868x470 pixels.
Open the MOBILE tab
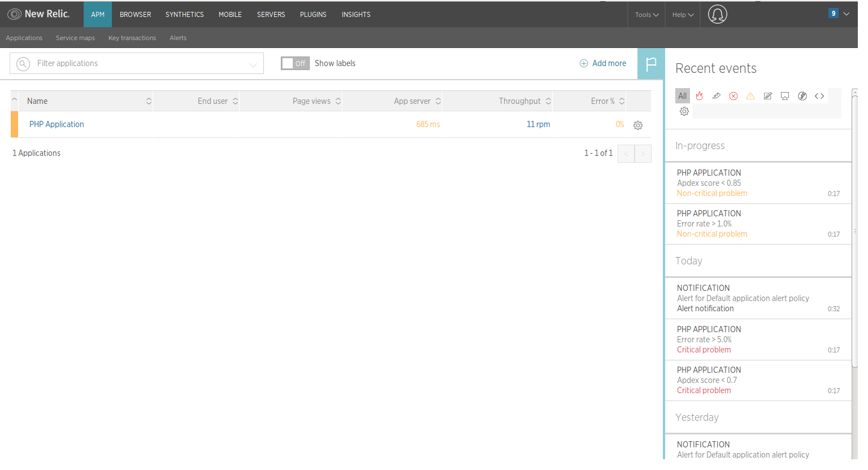(x=230, y=15)
